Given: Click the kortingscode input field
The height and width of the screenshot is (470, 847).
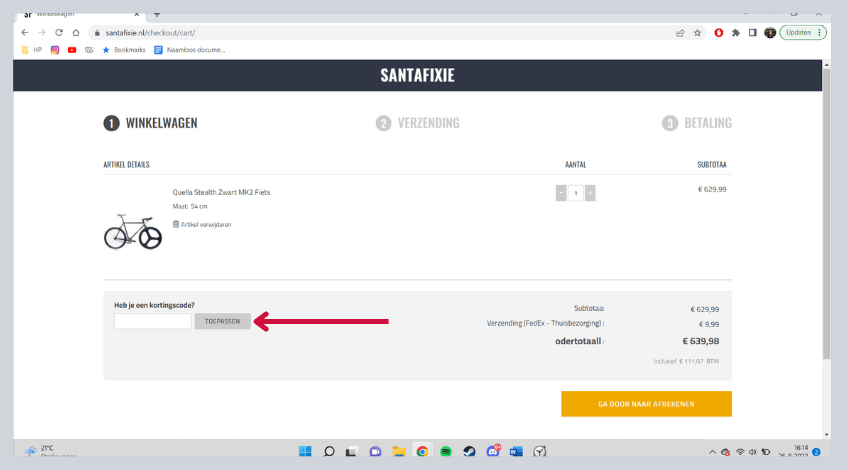Looking at the screenshot, I should coord(152,321).
